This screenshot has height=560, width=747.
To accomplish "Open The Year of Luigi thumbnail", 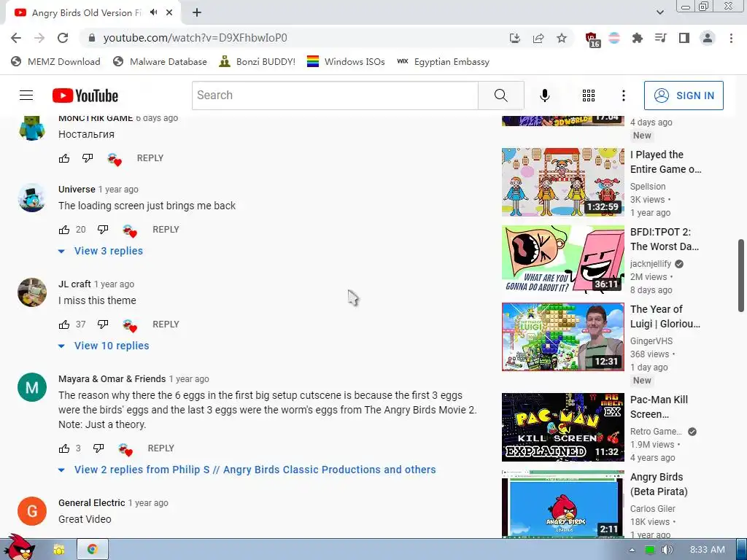I will click(563, 337).
